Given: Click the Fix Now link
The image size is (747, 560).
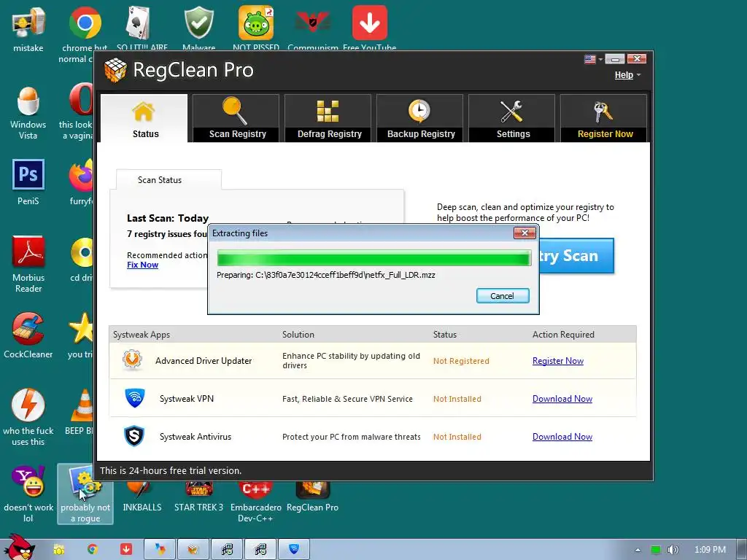Looking at the screenshot, I should [142, 265].
